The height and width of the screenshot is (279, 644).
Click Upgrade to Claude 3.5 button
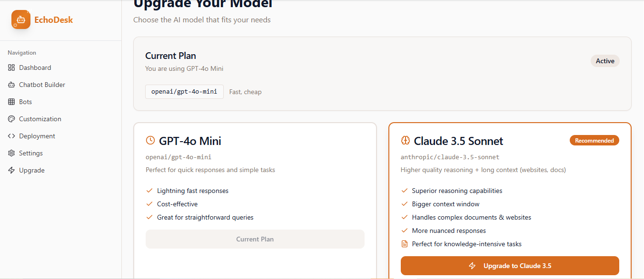510,266
